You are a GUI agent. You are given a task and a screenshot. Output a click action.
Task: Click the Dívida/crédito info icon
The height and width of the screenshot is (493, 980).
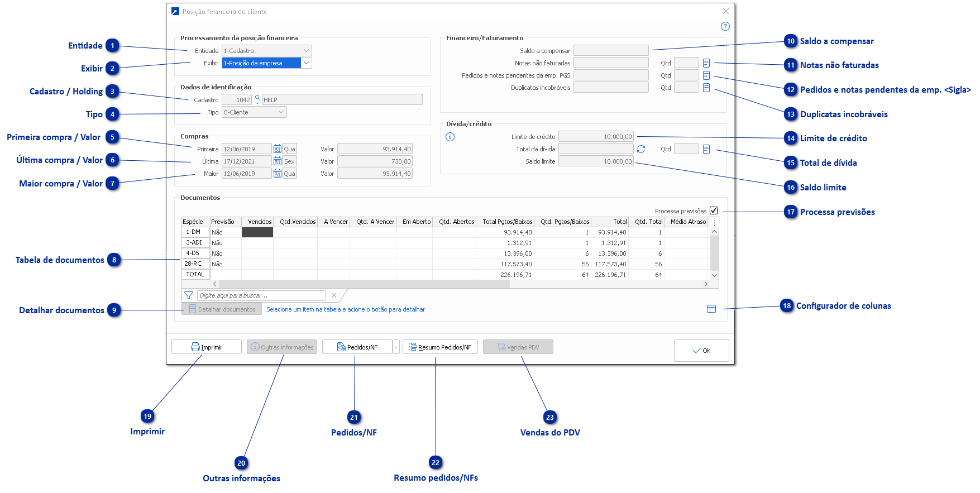coord(450,137)
